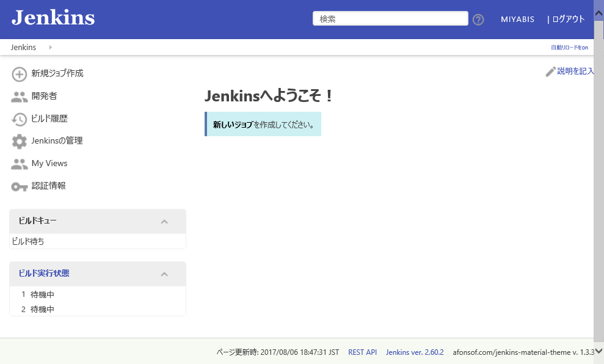
Task: Click the people icon beside My Views
Action: pos(20,164)
